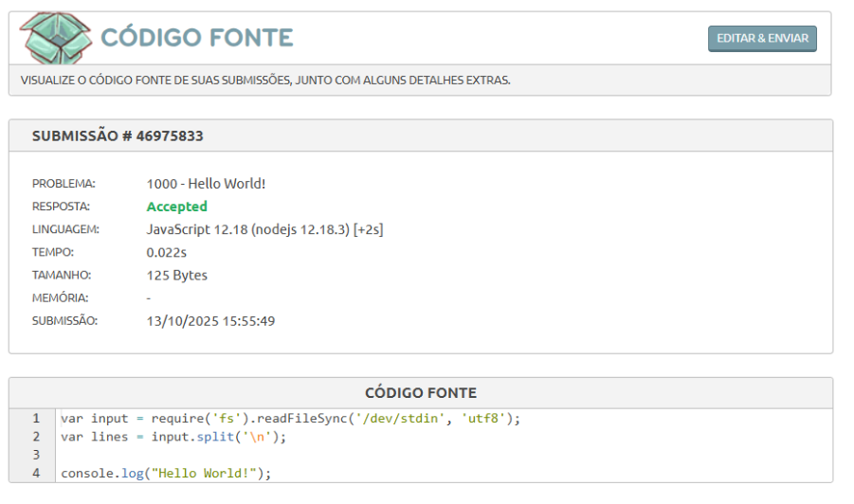
Task: Click the green box logo icon
Action: (56, 38)
